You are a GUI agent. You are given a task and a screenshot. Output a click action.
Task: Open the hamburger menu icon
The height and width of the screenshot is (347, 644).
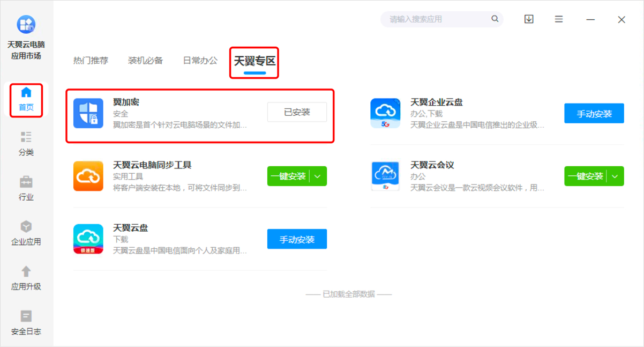click(559, 19)
